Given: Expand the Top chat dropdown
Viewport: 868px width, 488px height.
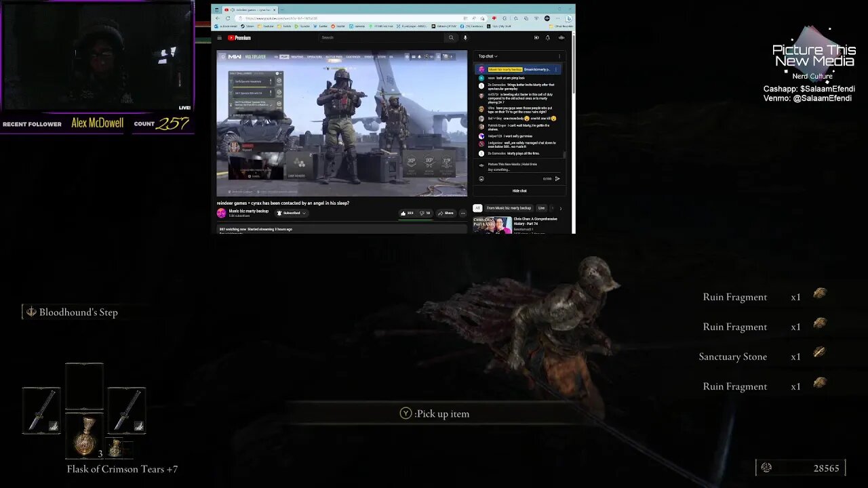Looking at the screenshot, I should (488, 56).
